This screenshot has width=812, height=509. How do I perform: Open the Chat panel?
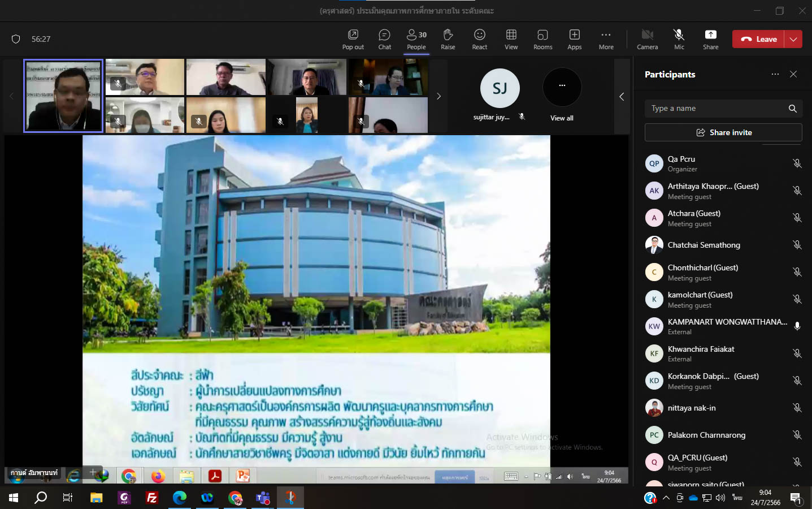point(384,39)
